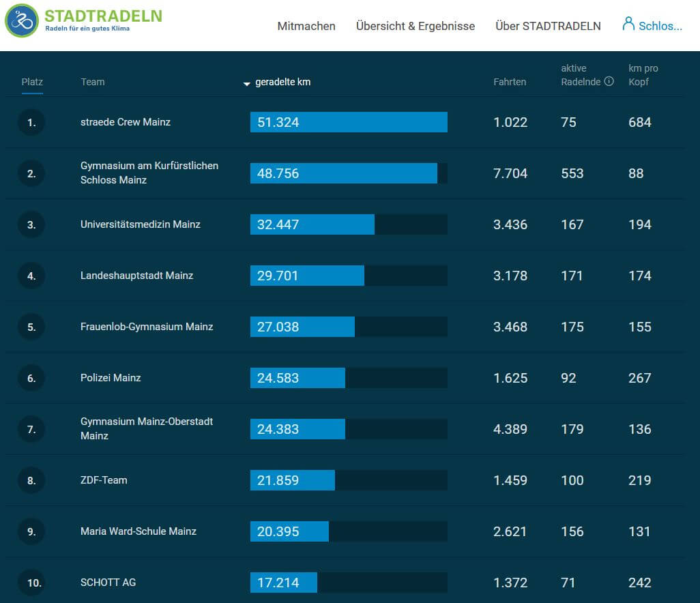Click rank badge 8.
Screen dimensions: 700x603
31,481
